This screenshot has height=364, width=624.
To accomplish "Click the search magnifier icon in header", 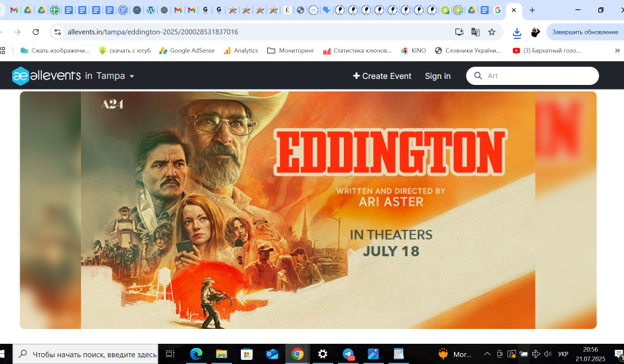I will (x=478, y=75).
